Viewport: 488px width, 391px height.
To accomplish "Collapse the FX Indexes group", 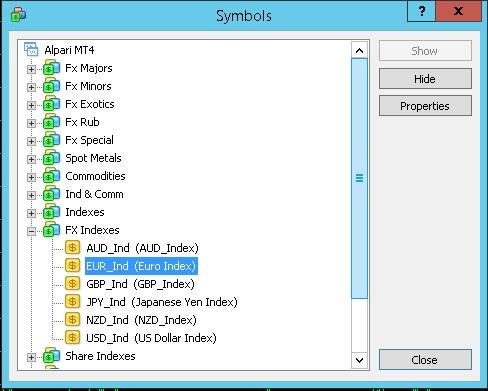I will [31, 231].
